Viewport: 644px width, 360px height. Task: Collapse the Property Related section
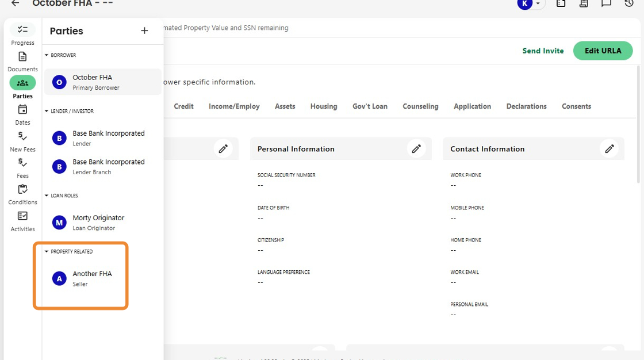pos(47,252)
